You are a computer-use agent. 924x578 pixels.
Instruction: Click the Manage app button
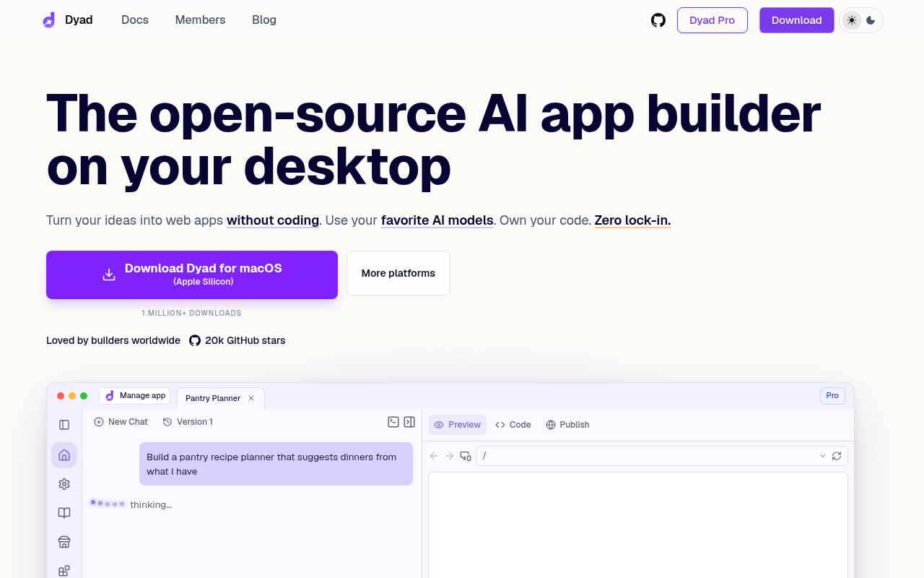[x=135, y=396]
